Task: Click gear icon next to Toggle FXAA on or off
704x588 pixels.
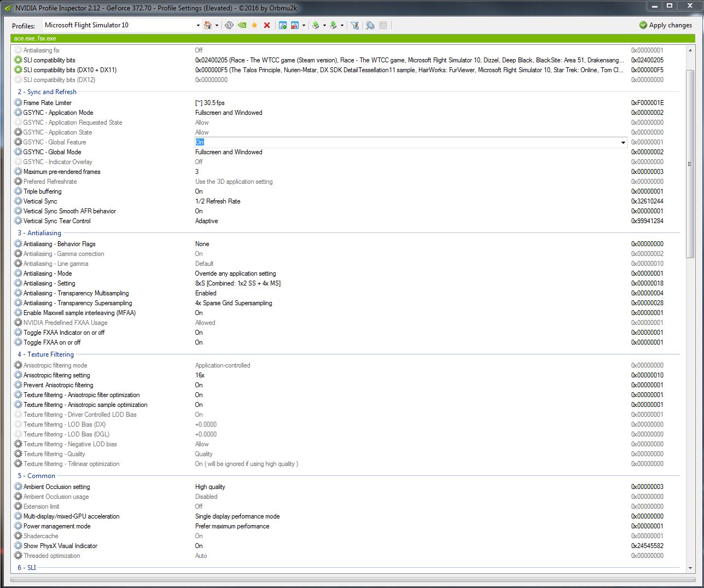Action: click(18, 342)
